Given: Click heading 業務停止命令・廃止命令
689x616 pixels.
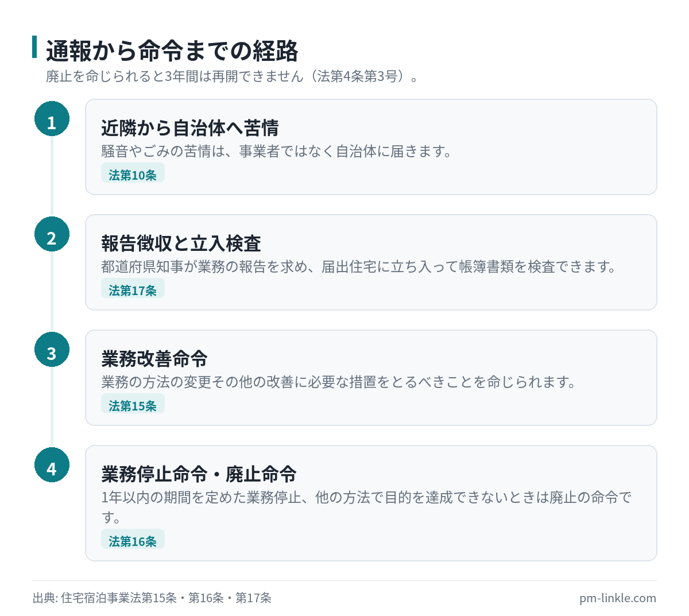Looking at the screenshot, I should tap(199, 474).
